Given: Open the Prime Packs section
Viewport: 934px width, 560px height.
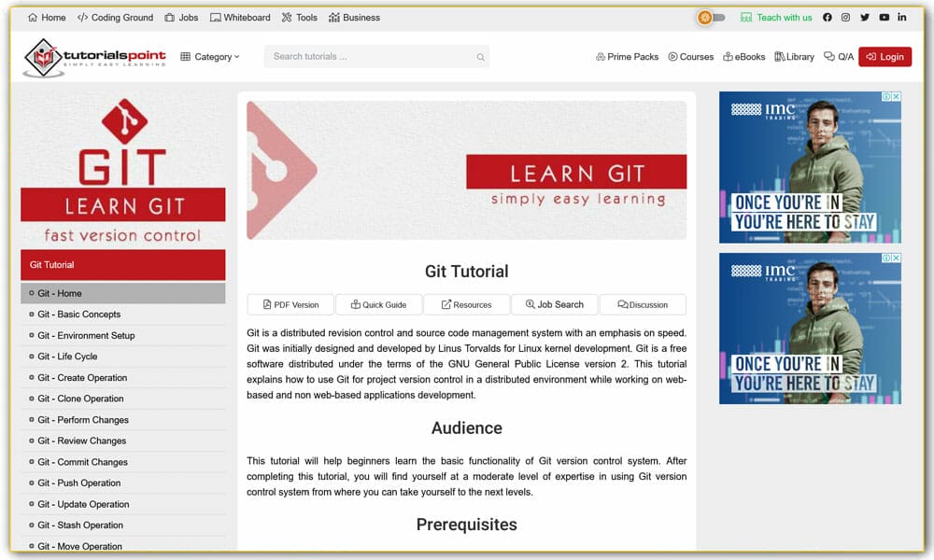Looking at the screenshot, I should click(x=627, y=57).
